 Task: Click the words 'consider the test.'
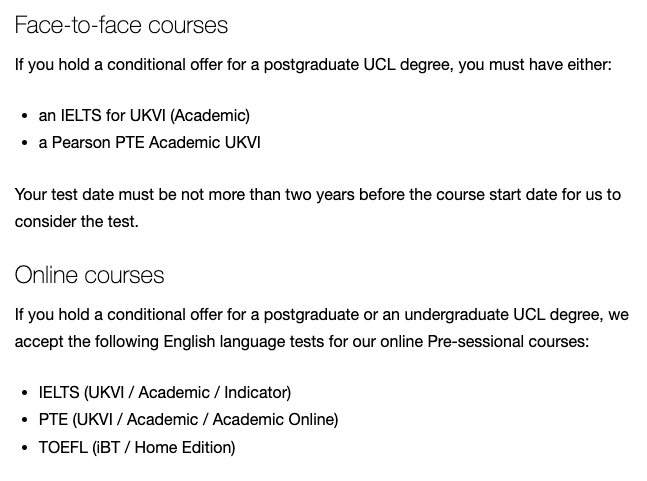pyautogui.click(x=77, y=222)
